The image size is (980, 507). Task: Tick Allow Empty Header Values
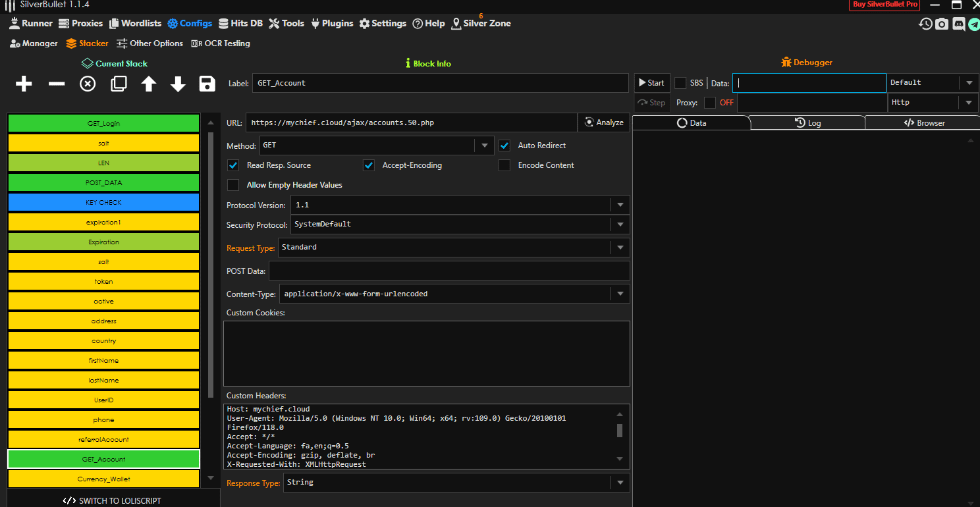(233, 185)
